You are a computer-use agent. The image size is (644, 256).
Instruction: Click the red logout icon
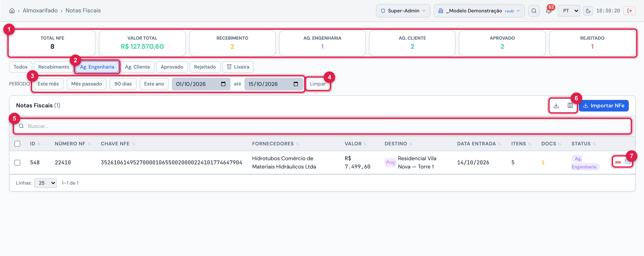click(x=630, y=11)
